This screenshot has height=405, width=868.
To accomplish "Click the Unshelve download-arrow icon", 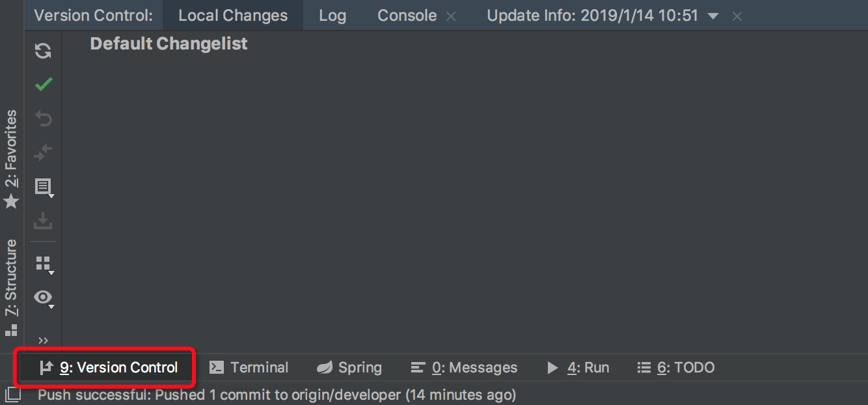I will coord(43,221).
